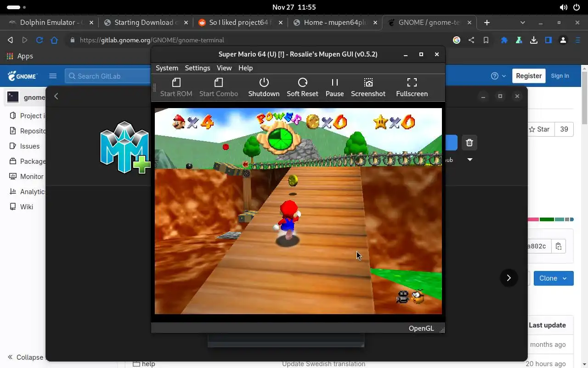Go to the browser home page

tap(54, 40)
